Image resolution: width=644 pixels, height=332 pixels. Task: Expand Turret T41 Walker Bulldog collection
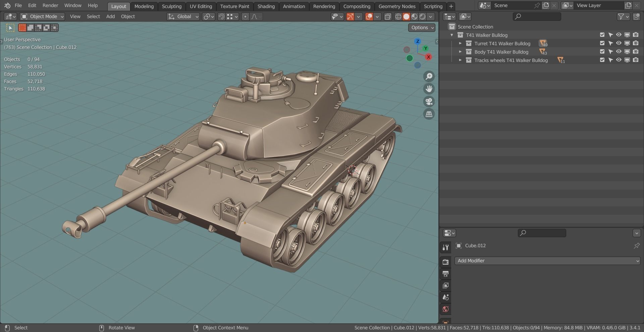click(x=460, y=43)
